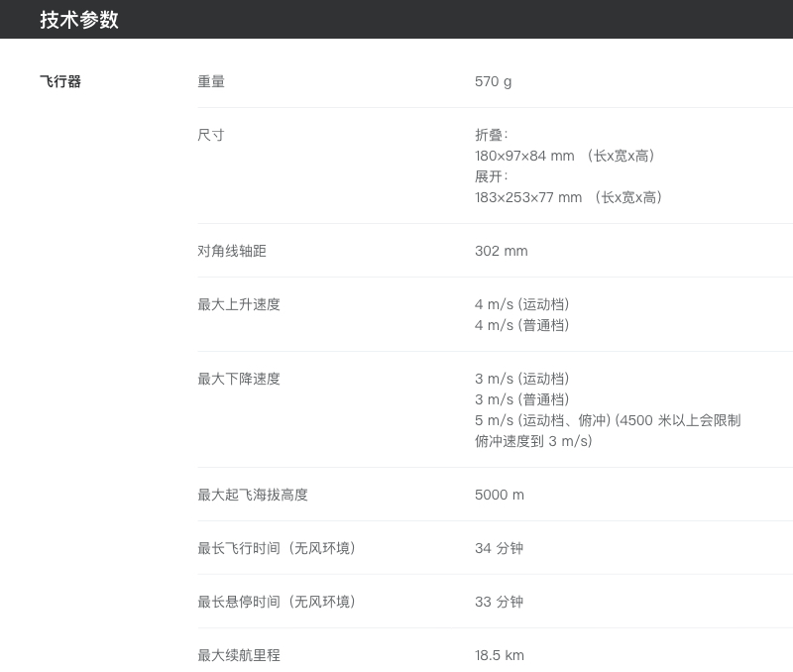Select the 570 g weight value

point(493,81)
